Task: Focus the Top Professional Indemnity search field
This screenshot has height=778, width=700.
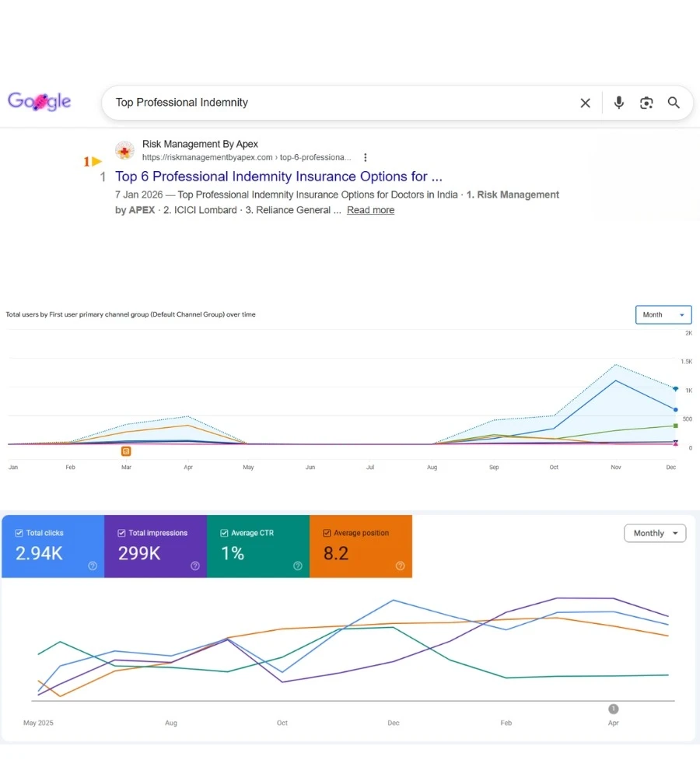Action: (342, 103)
